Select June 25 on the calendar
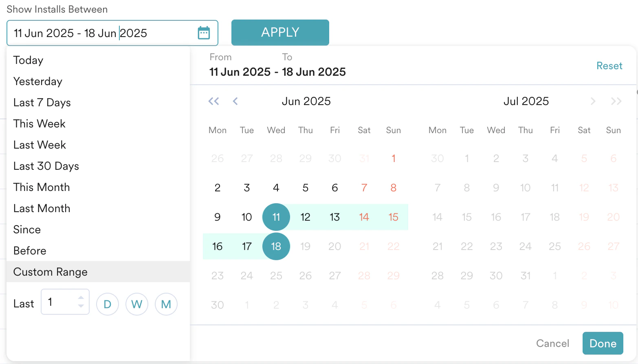The image size is (638, 364). click(276, 275)
